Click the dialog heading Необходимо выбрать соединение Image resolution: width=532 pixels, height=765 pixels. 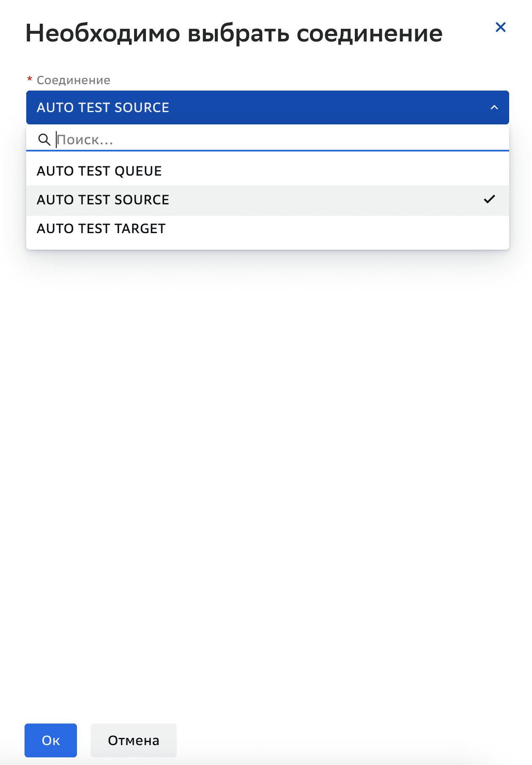(x=234, y=33)
